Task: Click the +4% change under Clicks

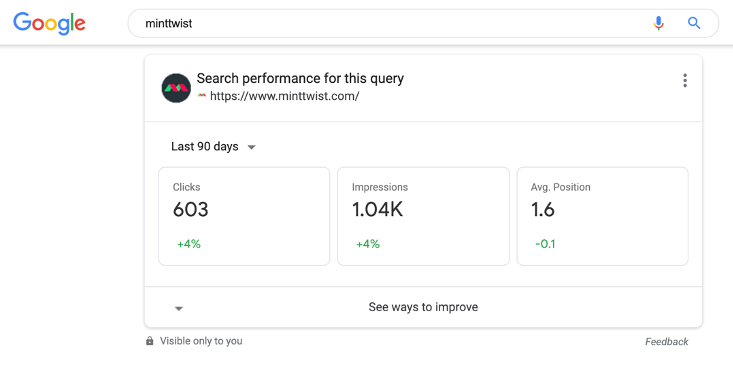Action: coord(189,244)
